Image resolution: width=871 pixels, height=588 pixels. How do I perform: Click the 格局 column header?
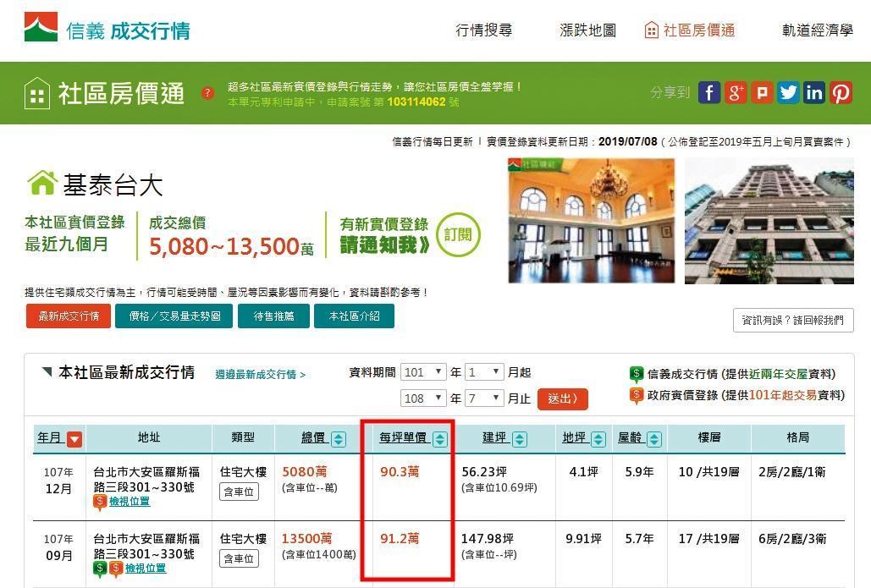[x=797, y=437]
